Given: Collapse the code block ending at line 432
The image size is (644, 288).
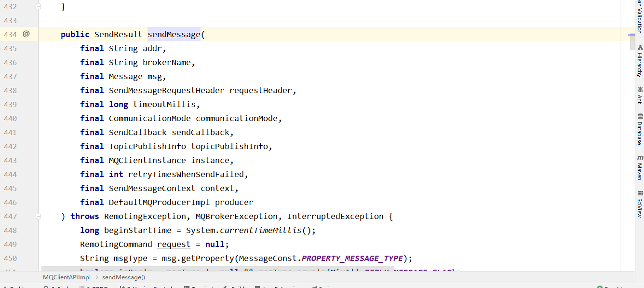Looking at the screenshot, I should point(39,6).
